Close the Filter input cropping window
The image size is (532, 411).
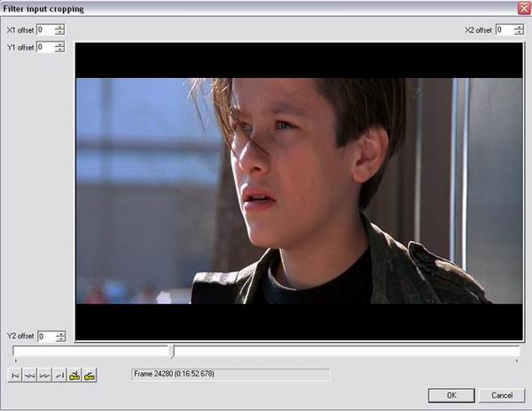pos(524,8)
